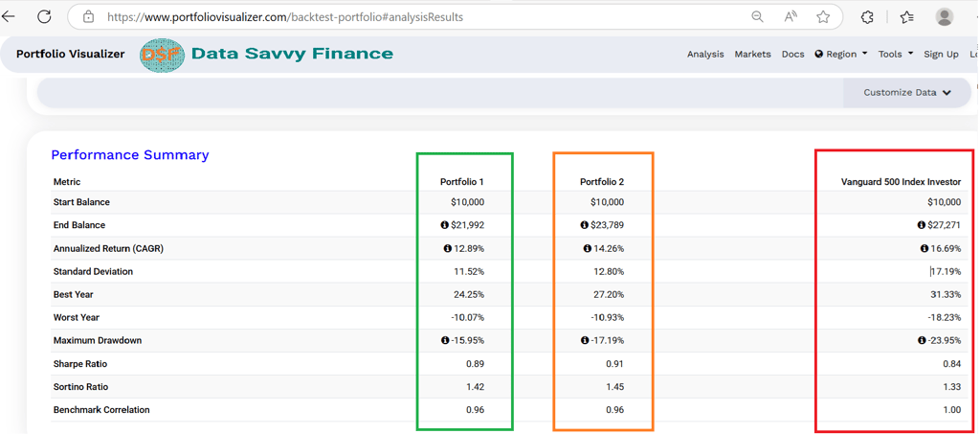This screenshot has width=980, height=434.
Task: Click info icon beside Vanguard drawdown -23.95%
Action: tap(922, 341)
